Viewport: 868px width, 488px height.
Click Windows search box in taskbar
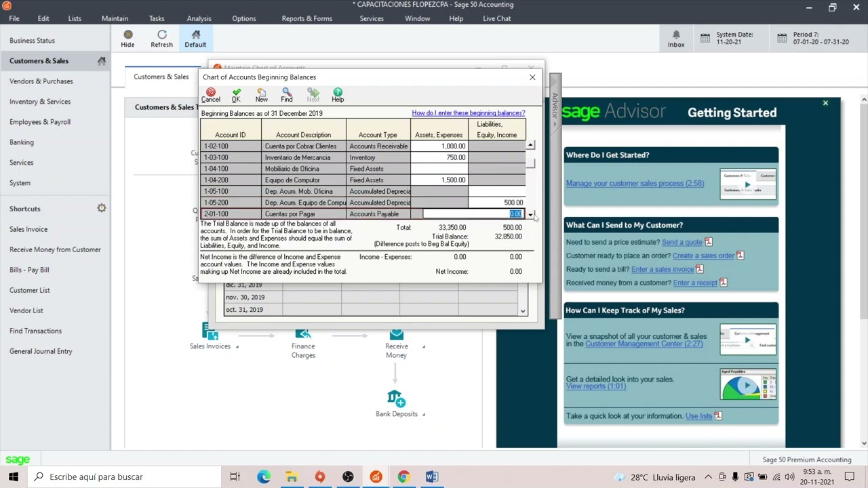click(x=123, y=476)
